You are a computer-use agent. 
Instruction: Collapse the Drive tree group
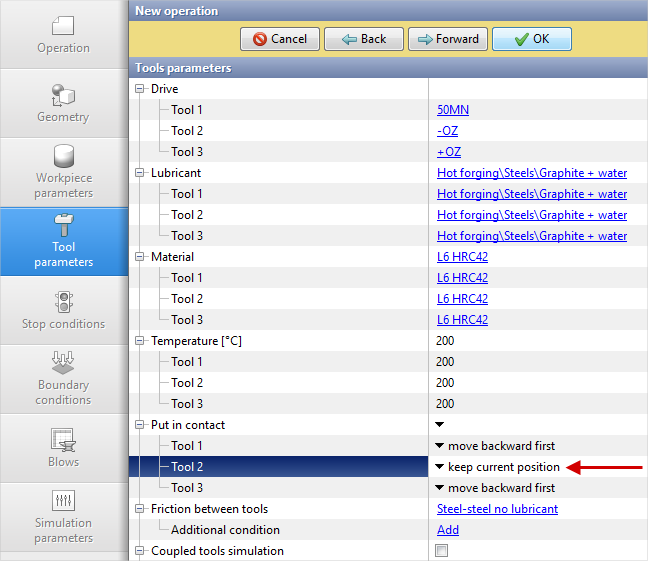tap(140, 89)
